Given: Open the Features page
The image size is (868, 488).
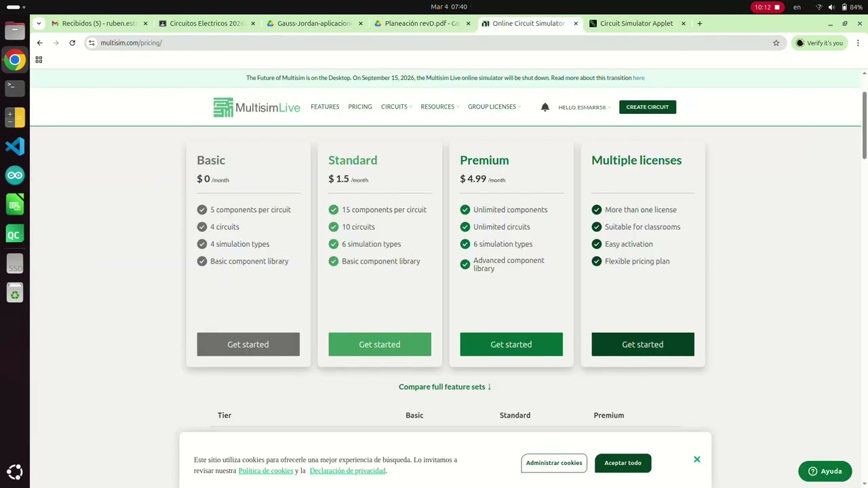Looking at the screenshot, I should tap(325, 107).
